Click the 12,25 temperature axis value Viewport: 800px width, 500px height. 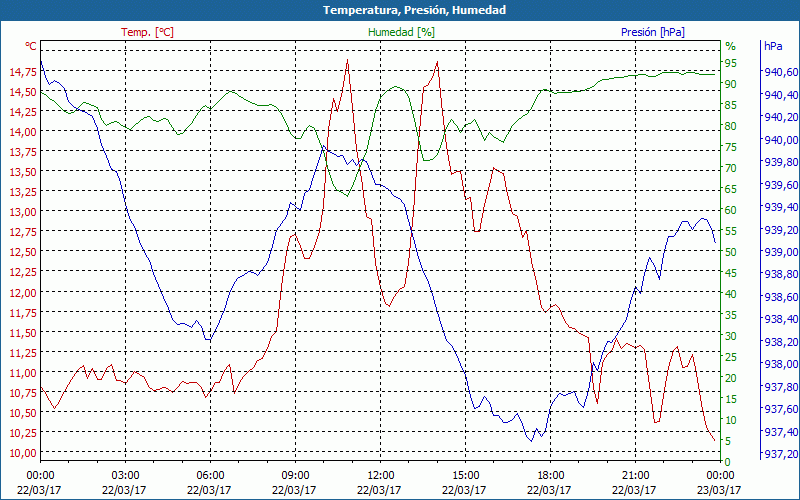click(23, 272)
